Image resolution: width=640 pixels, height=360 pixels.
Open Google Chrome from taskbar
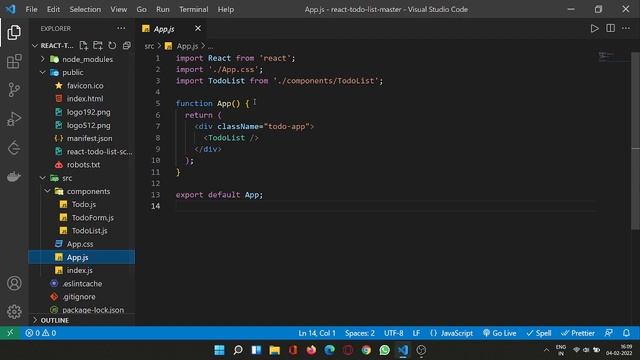click(x=366, y=350)
